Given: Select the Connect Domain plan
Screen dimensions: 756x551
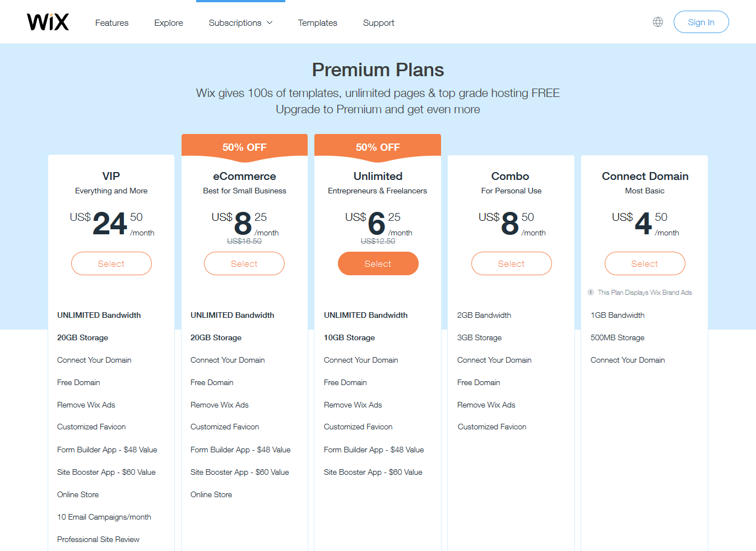Looking at the screenshot, I should click(645, 263).
